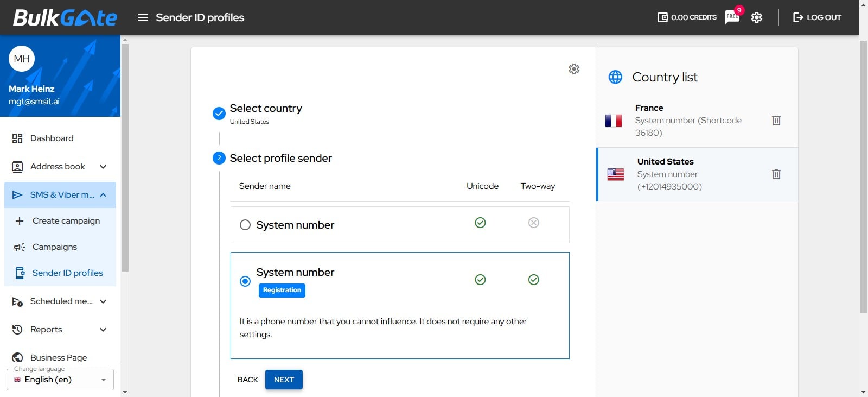868x397 pixels.
Task: Delete France from country list
Action: pyautogui.click(x=776, y=121)
